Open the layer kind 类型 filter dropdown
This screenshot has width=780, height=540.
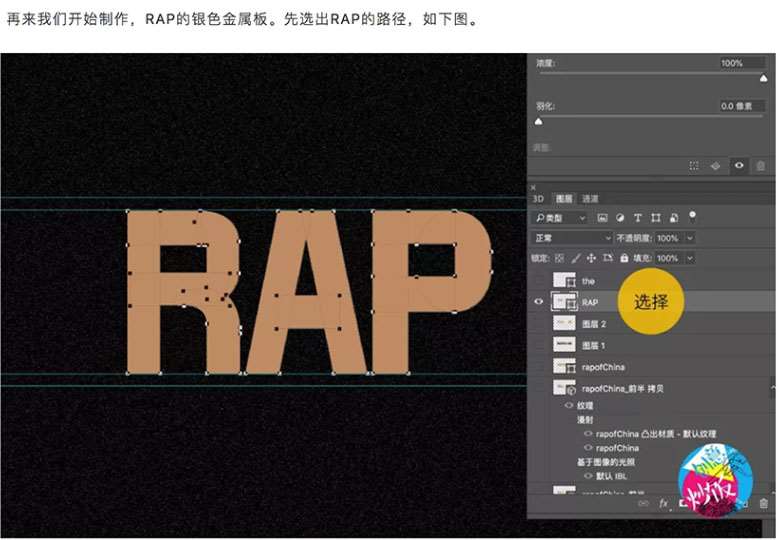point(560,218)
